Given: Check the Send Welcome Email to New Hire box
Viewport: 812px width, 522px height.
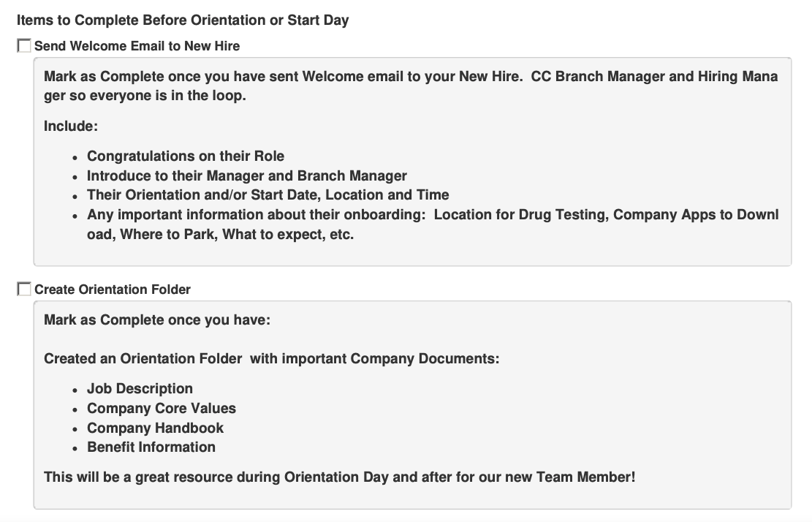Looking at the screenshot, I should tap(24, 45).
